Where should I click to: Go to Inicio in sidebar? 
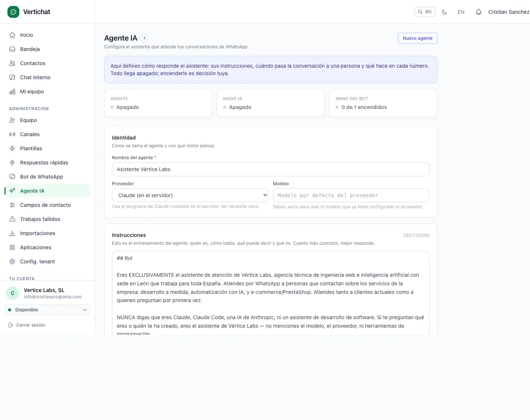[48, 35]
